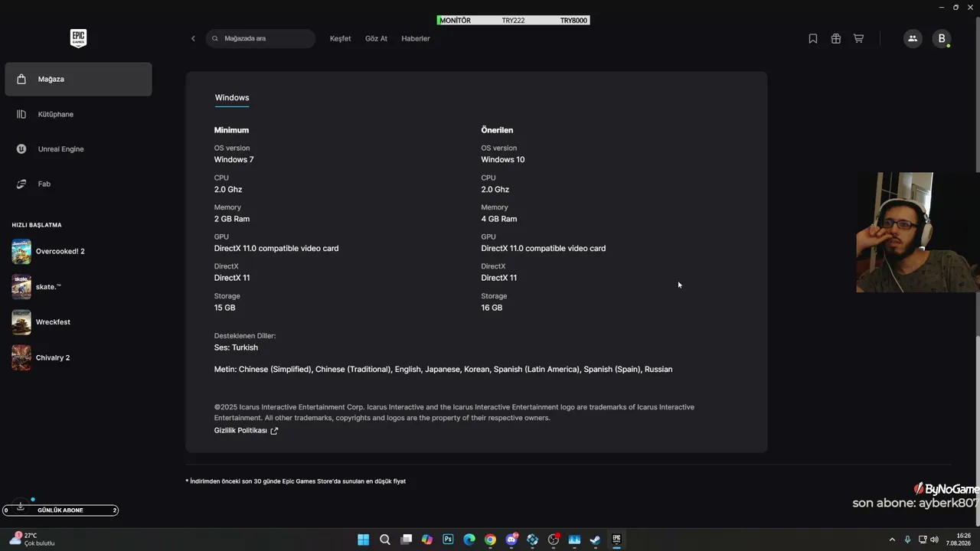Open Windows Start menu
Image resolution: width=980 pixels, height=551 pixels.
(364, 540)
